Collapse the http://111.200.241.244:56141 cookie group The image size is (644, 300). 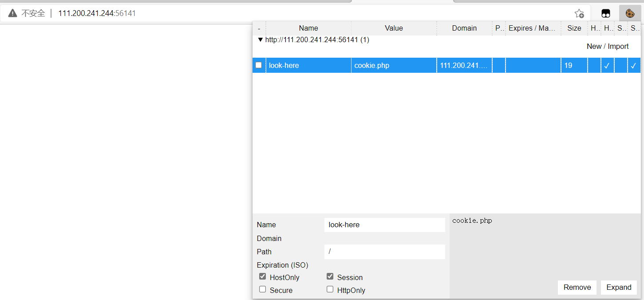261,40
